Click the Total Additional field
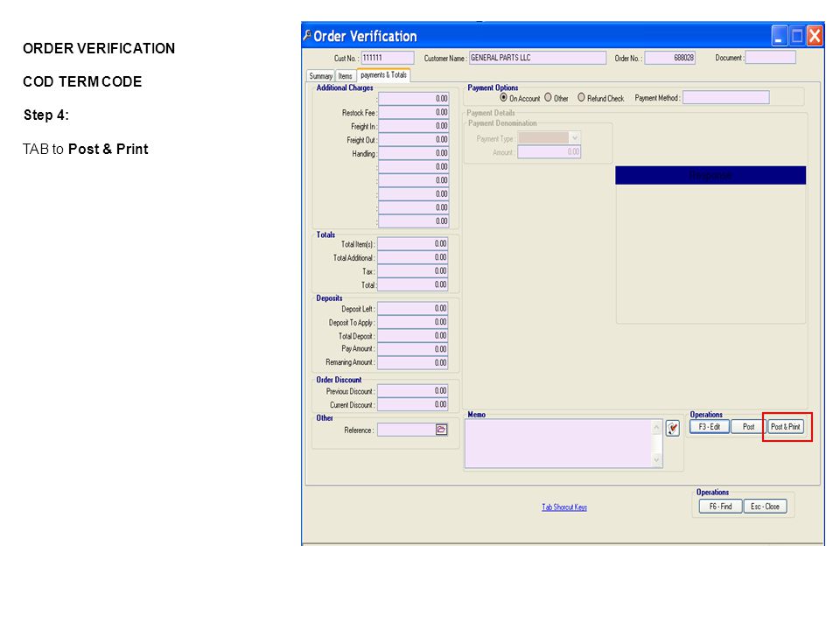 pos(412,257)
